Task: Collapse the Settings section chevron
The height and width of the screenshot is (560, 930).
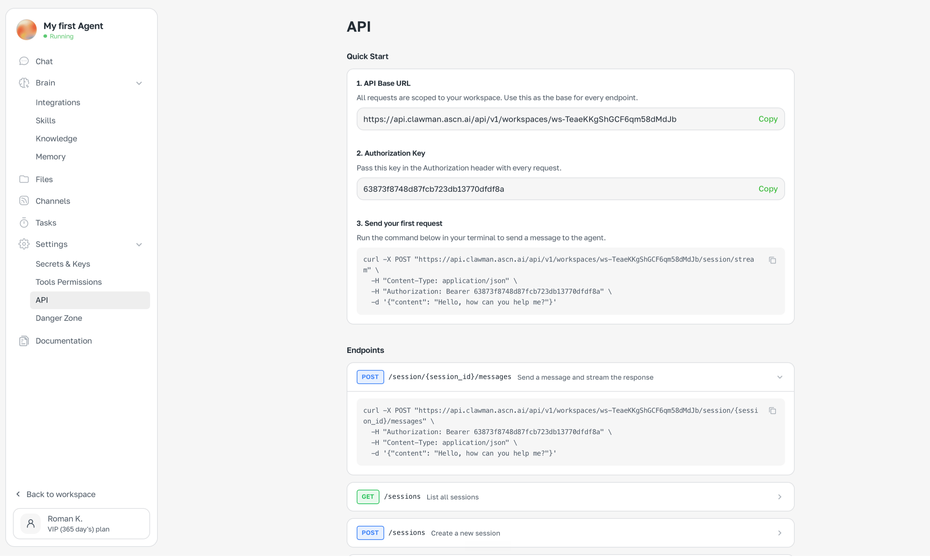Action: pos(139,244)
